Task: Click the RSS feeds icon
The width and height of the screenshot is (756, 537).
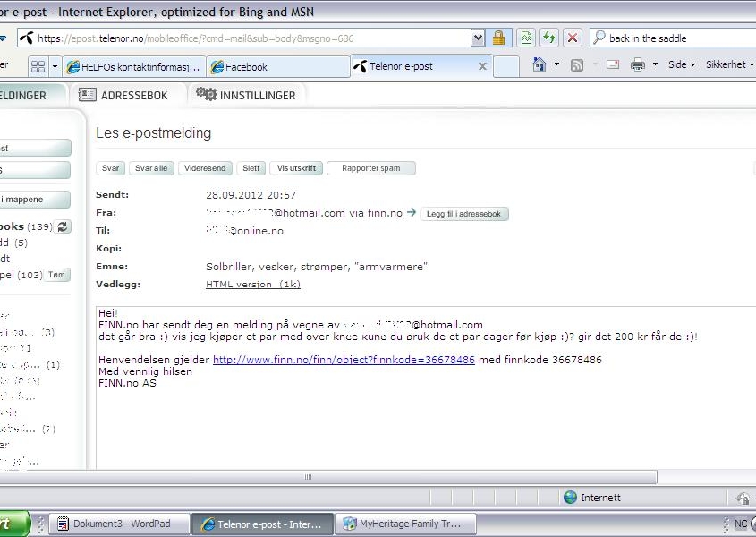Action: [577, 64]
